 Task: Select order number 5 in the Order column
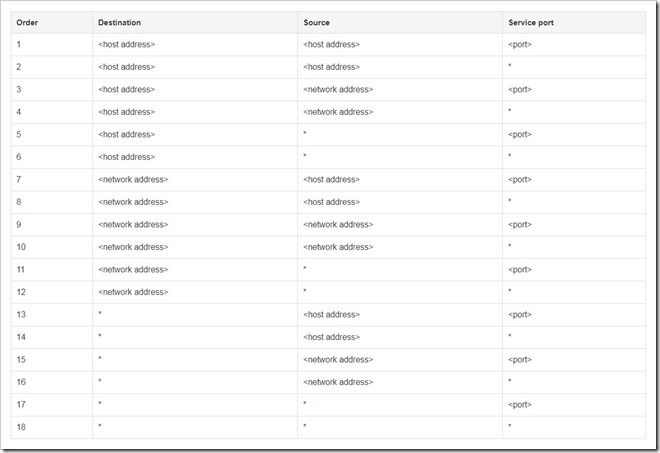click(19, 134)
